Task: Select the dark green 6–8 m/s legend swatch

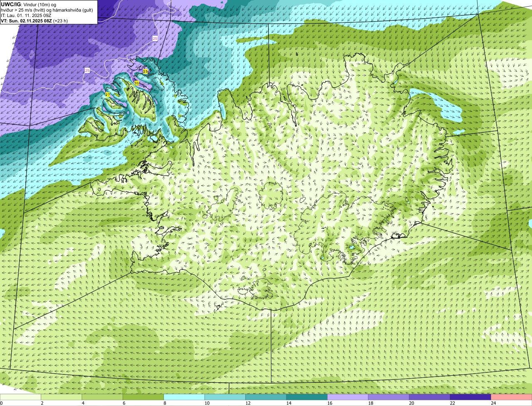Action: click(143, 397)
